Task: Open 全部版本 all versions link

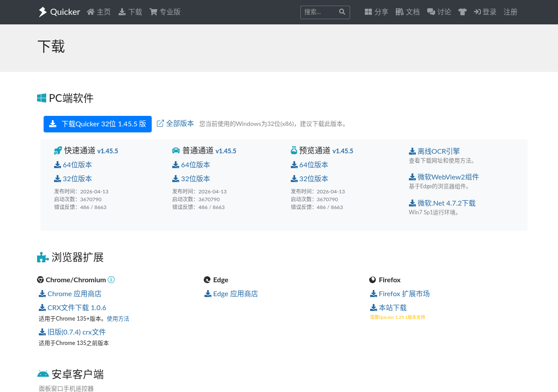Action: 175,124
